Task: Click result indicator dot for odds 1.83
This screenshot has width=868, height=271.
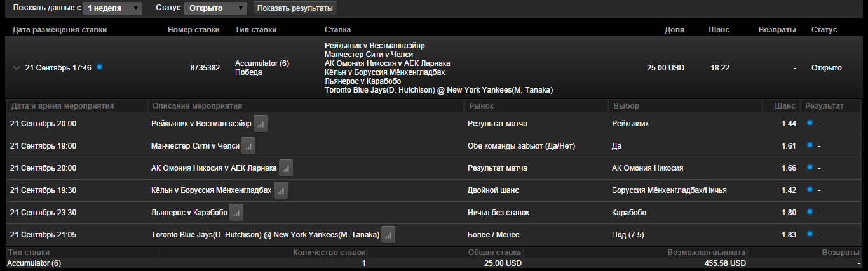Action: point(810,234)
